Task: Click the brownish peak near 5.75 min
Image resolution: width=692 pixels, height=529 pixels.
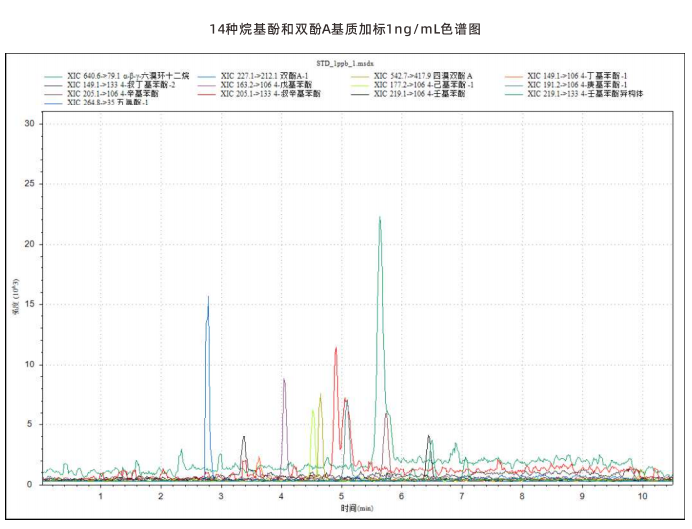Action: [x=387, y=446]
